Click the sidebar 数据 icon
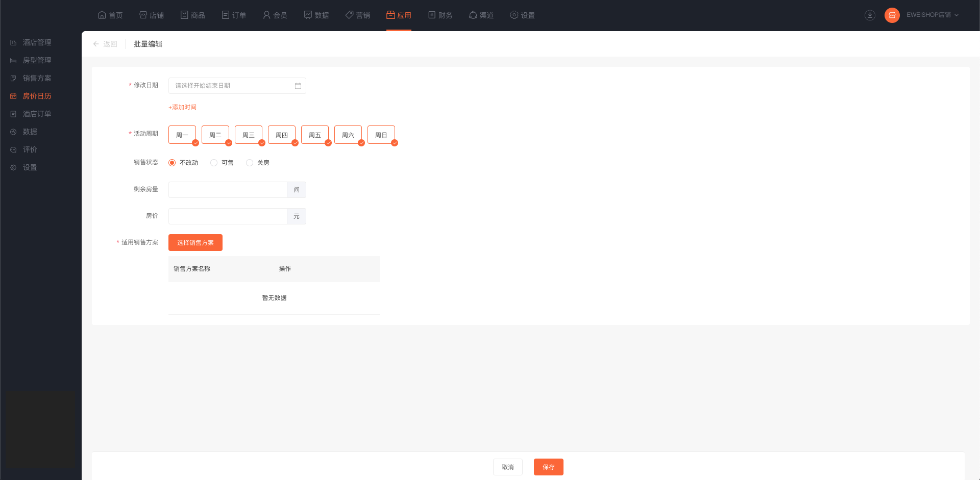Image resolution: width=980 pixels, height=480 pixels. point(13,132)
